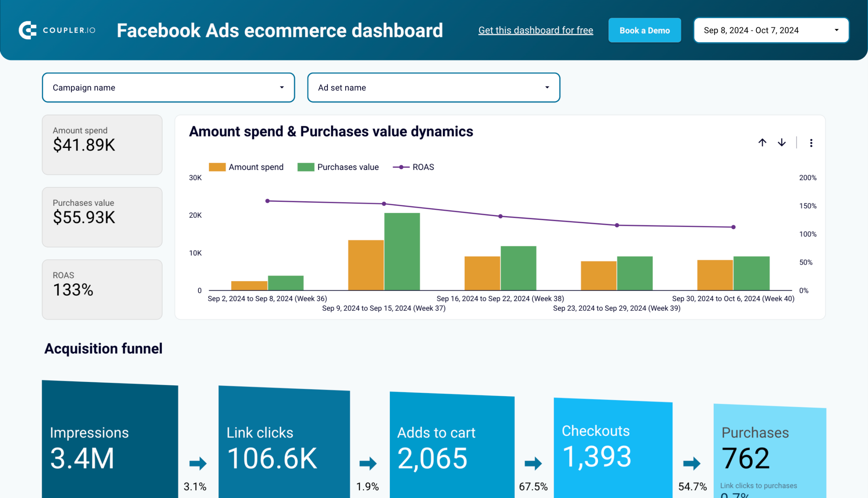Viewport: 868px width, 498px height.
Task: Click the Coupler.io logo icon
Action: (28, 30)
